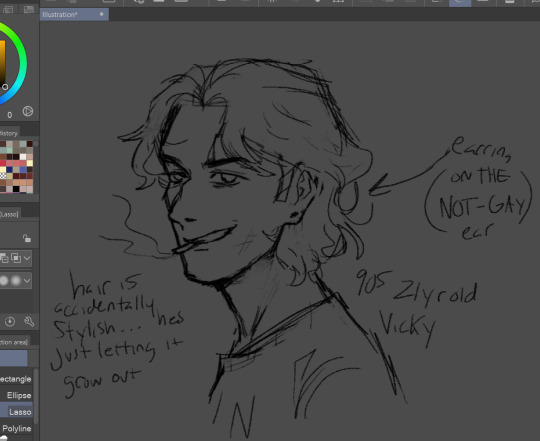Choose the Polyline selection sub tool

tap(16, 429)
